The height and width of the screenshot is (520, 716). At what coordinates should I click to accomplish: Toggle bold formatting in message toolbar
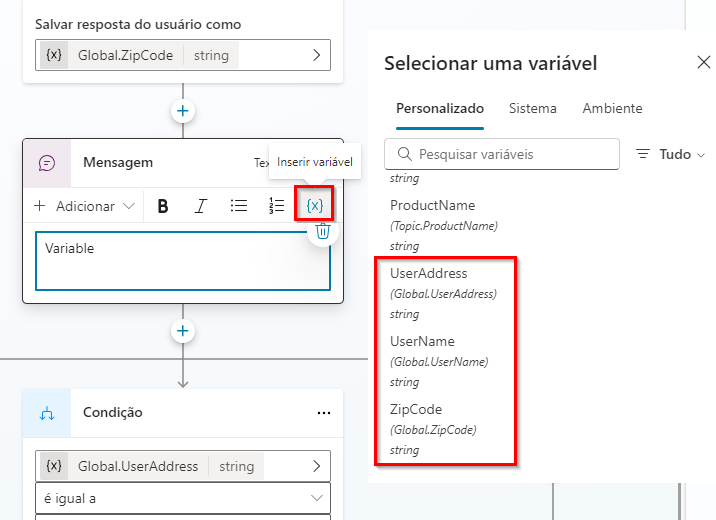(163, 206)
